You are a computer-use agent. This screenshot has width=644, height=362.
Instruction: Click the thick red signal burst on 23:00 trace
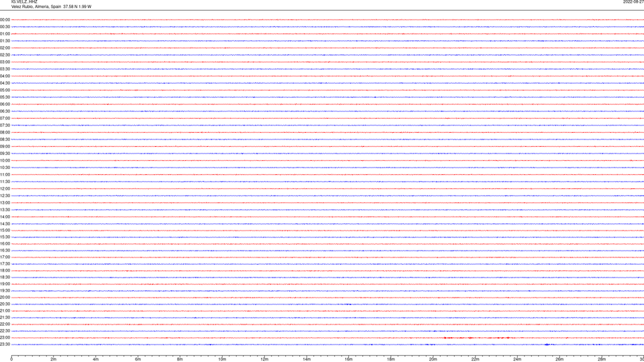tap(477, 338)
